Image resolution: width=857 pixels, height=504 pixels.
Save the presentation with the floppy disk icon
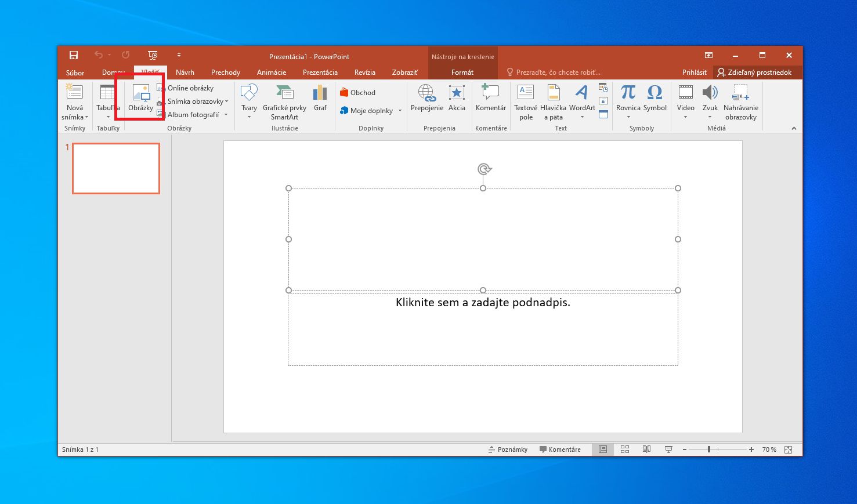pyautogui.click(x=74, y=55)
